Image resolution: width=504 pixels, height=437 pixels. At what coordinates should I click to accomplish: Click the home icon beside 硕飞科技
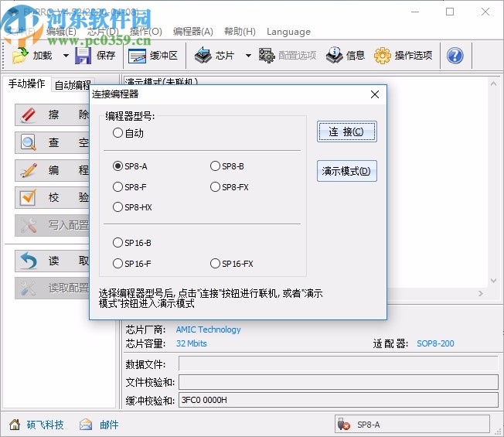(x=15, y=425)
